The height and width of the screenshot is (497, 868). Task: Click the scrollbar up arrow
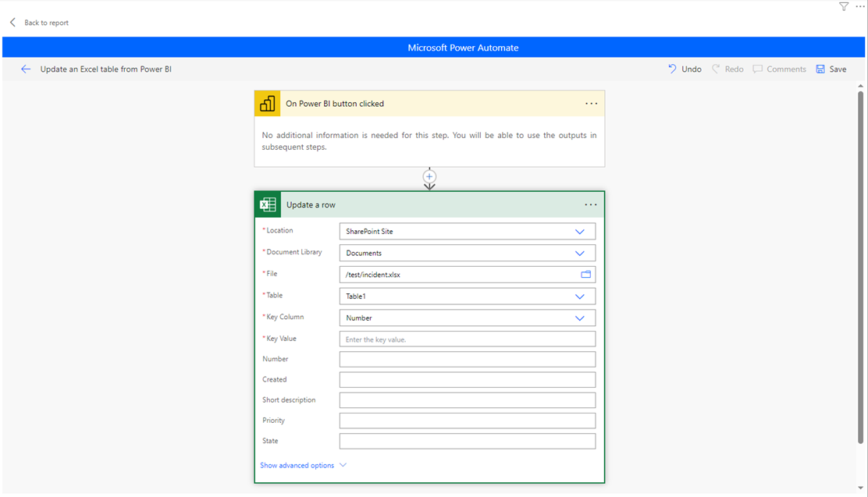(860, 86)
